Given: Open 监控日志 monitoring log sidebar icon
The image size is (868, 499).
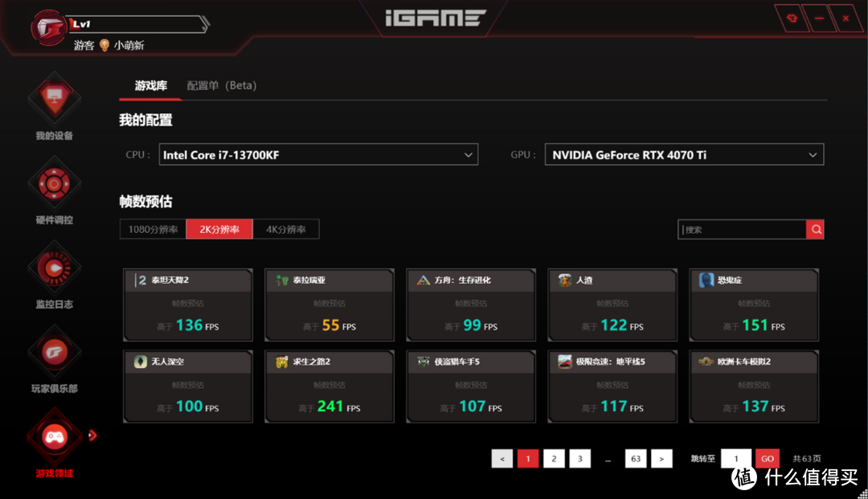Looking at the screenshot, I should pyautogui.click(x=55, y=268).
